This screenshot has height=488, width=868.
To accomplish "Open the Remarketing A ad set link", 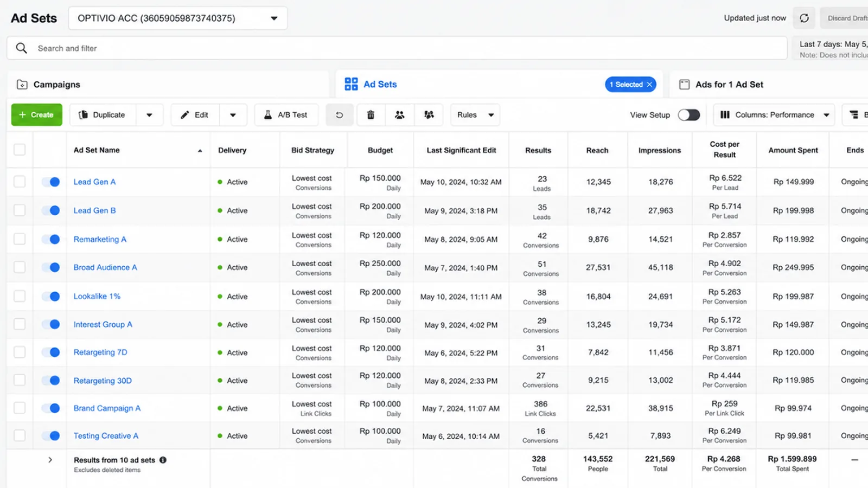I will [100, 239].
